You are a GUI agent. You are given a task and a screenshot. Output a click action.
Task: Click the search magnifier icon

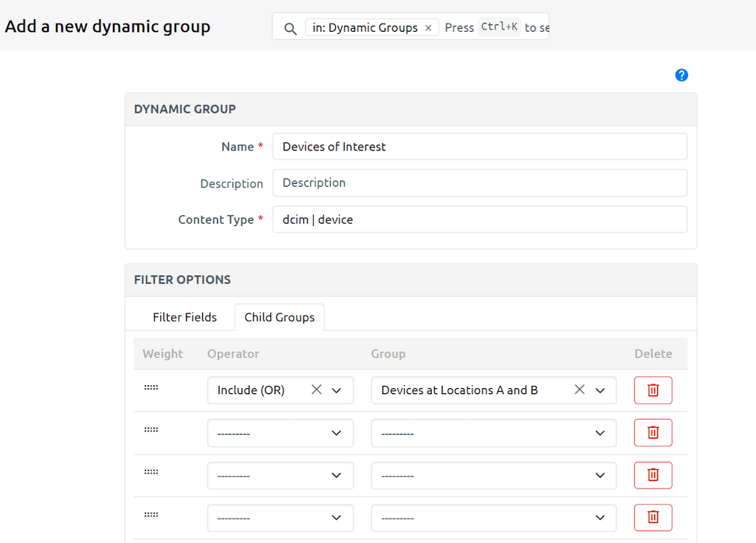(288, 27)
